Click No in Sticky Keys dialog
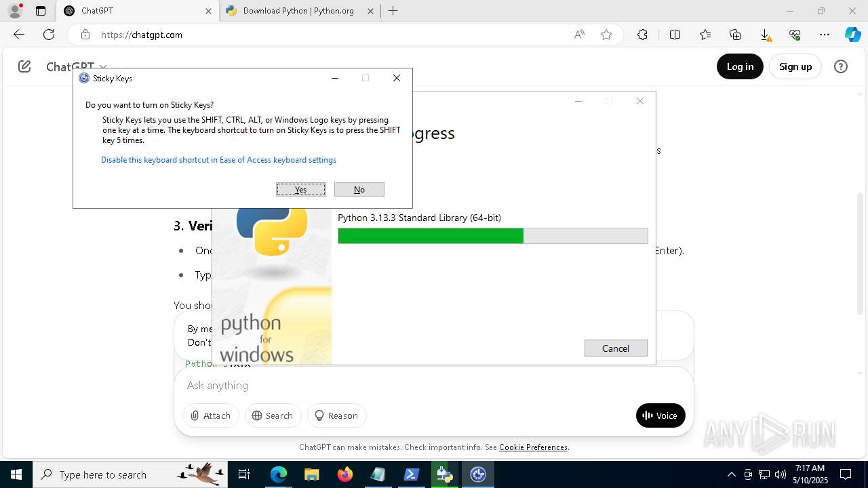 (359, 190)
